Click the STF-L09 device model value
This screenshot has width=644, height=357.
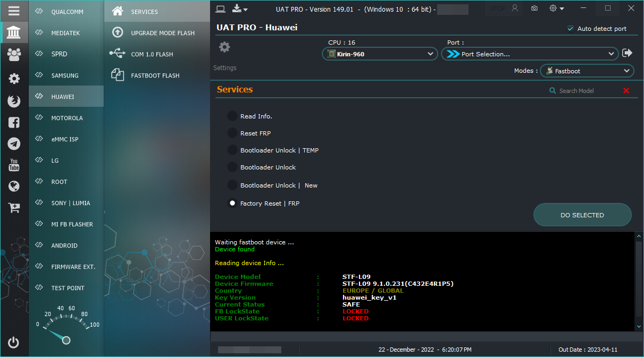tap(357, 277)
